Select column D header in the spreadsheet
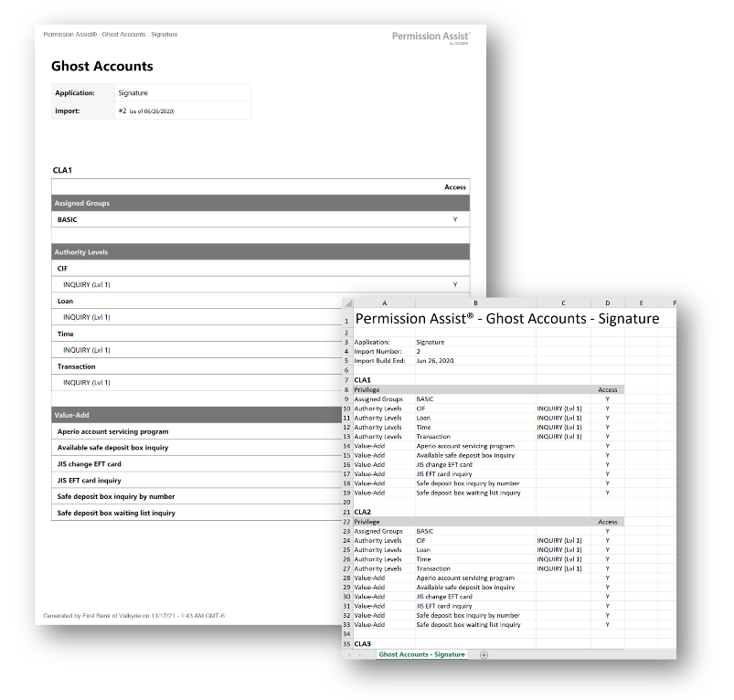734x700 pixels. pyautogui.click(x=607, y=302)
